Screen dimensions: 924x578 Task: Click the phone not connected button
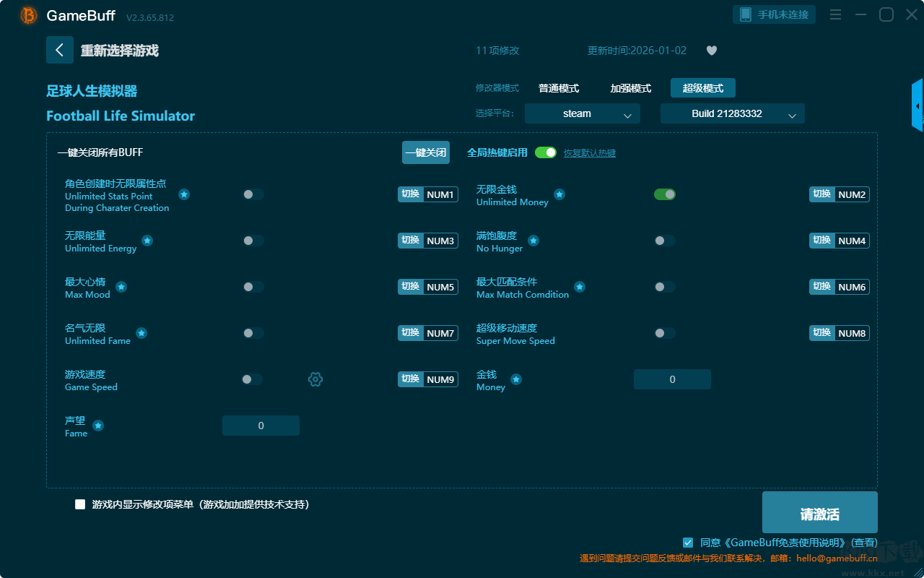pyautogui.click(x=775, y=14)
